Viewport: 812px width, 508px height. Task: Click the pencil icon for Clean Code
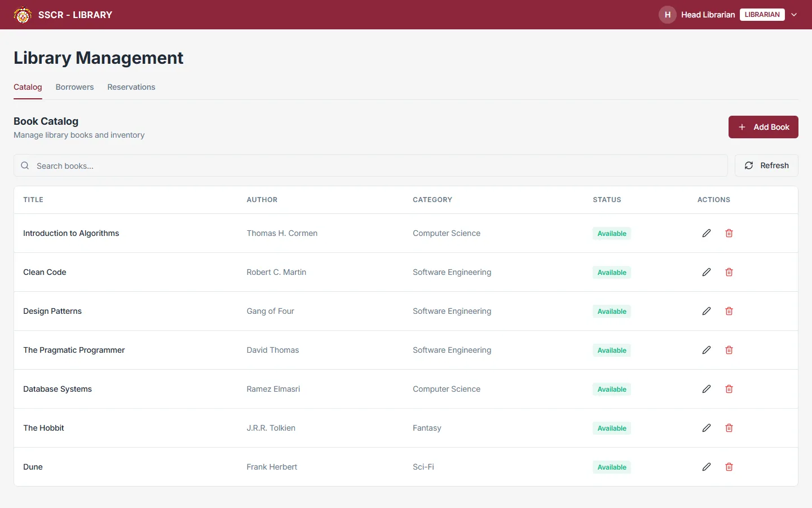click(707, 272)
